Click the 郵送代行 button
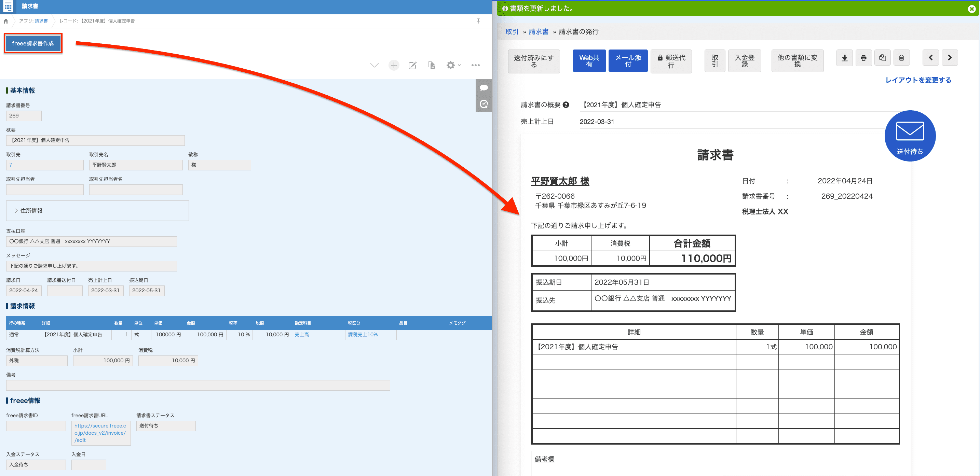980x476 pixels. coord(671,61)
